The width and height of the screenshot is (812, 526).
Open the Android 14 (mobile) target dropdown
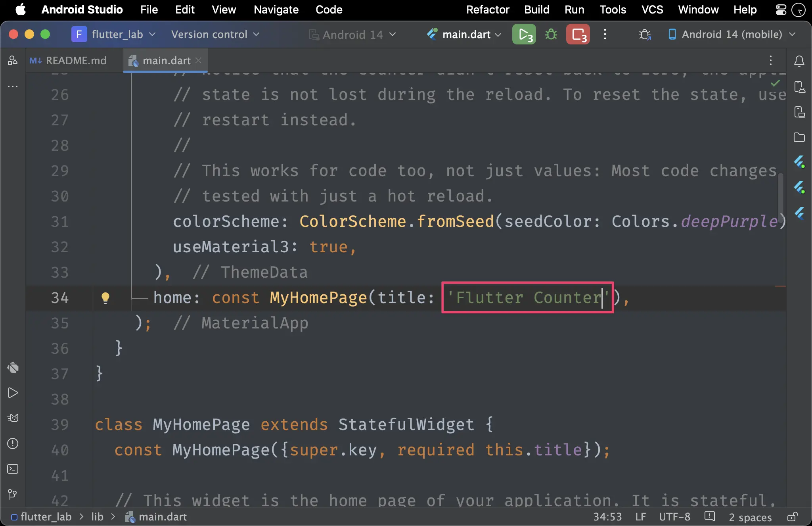[732, 35]
